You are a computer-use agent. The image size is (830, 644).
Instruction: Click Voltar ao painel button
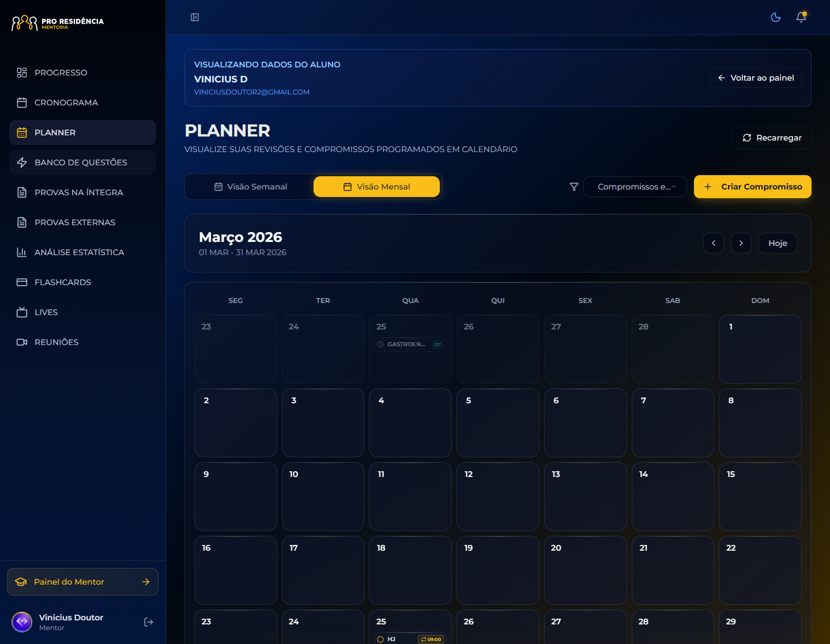point(756,78)
